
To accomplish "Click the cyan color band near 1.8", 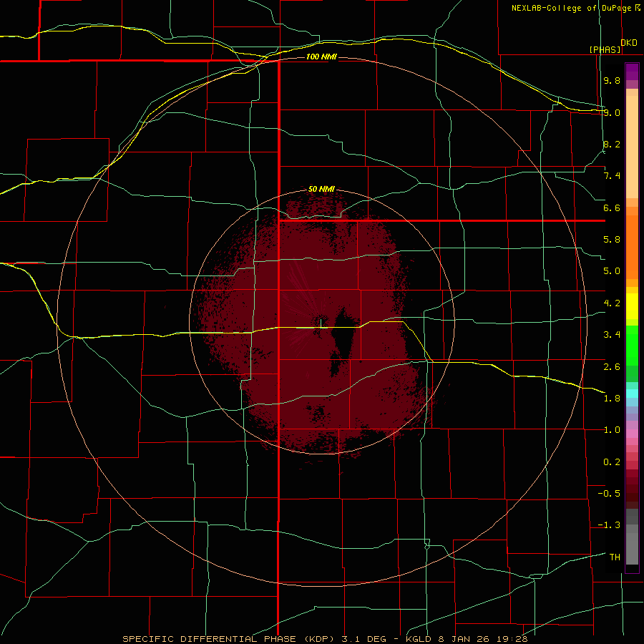I will click(x=632, y=393).
